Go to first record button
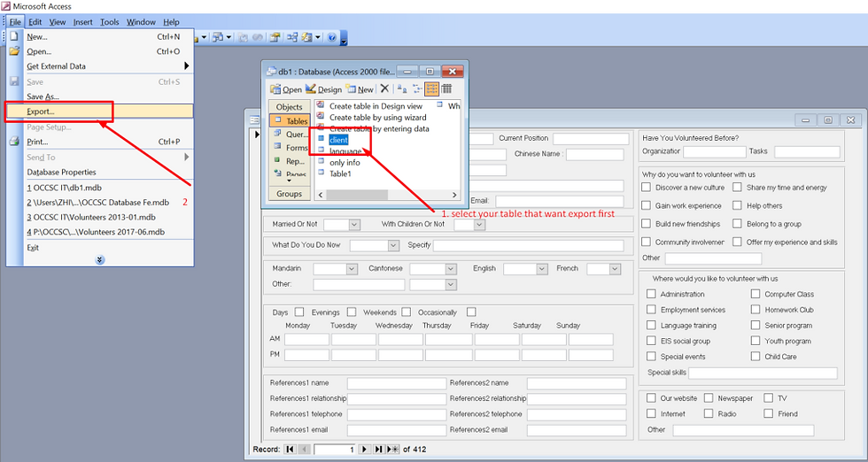 tap(291, 450)
